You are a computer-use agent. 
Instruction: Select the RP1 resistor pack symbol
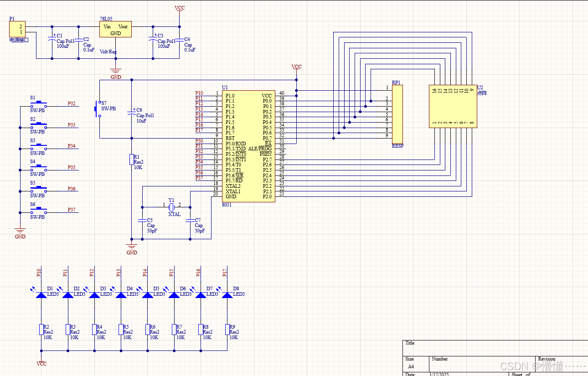pos(397,114)
